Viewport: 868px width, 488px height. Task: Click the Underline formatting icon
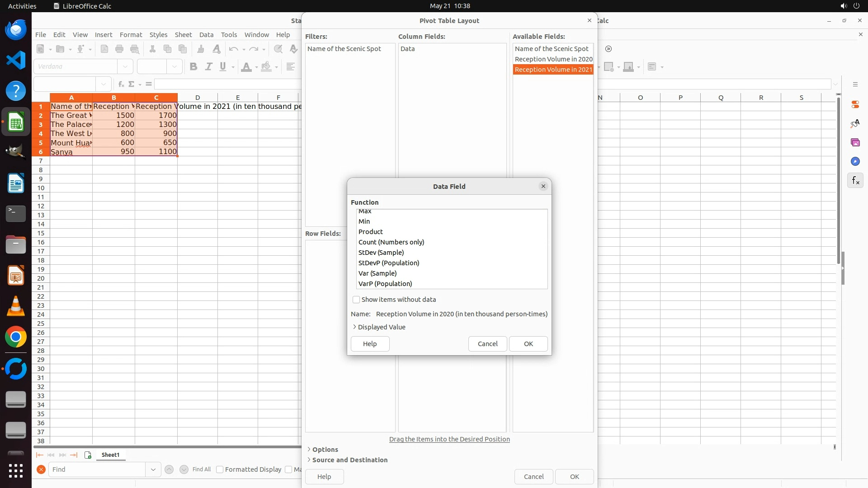coord(223,67)
